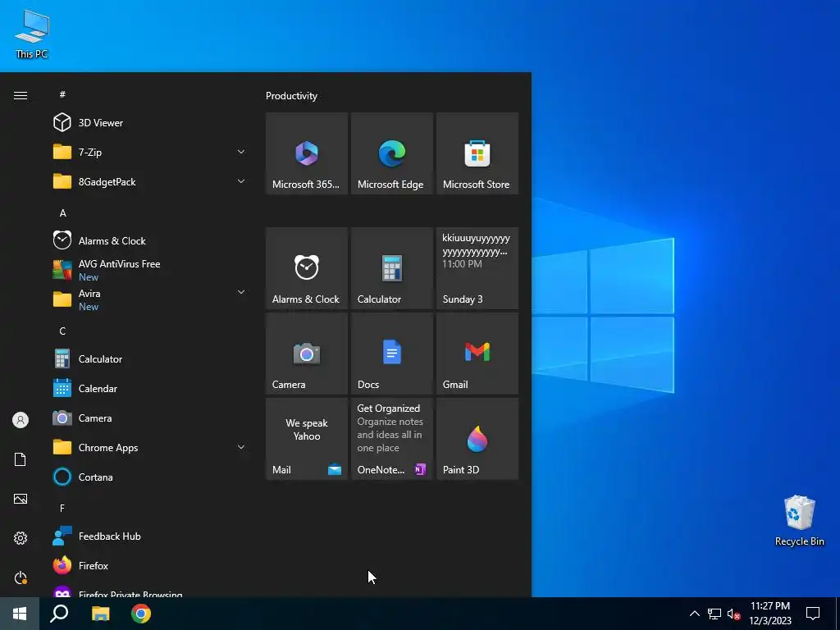Open the Paint 3D tile
Screen dimensions: 840x630
pyautogui.click(x=477, y=439)
